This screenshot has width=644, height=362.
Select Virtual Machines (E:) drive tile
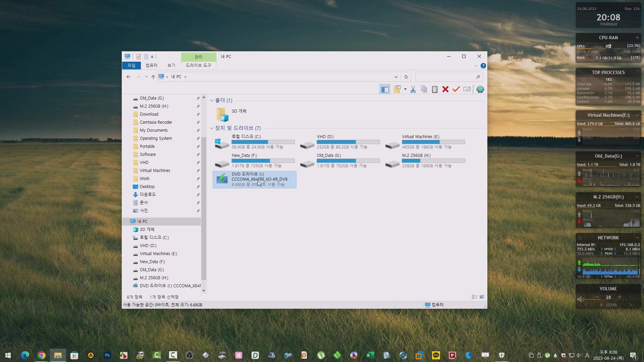coord(425,142)
